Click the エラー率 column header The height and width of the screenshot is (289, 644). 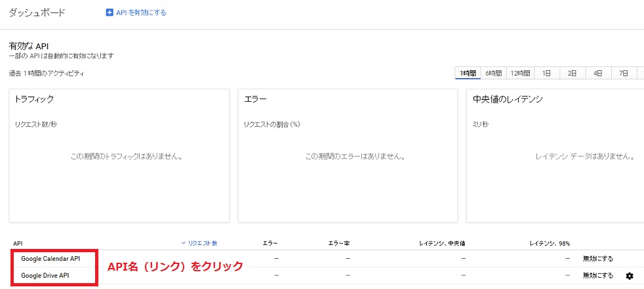pyautogui.click(x=339, y=243)
